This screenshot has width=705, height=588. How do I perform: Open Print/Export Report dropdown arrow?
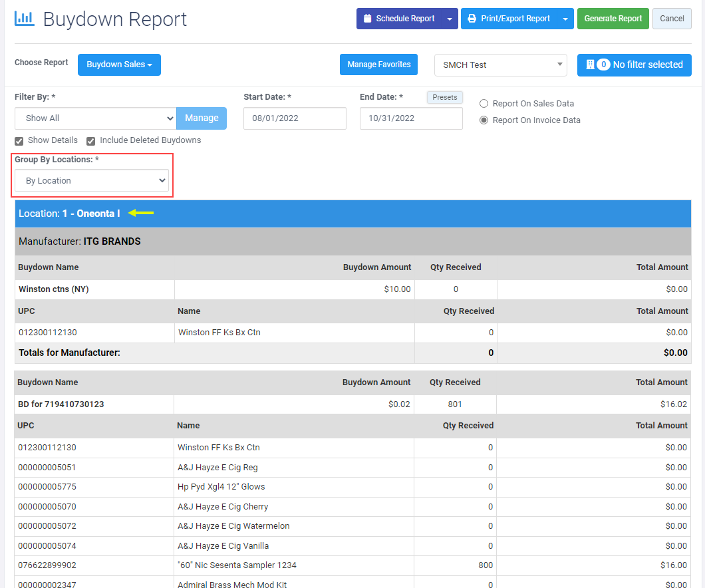[x=565, y=19]
